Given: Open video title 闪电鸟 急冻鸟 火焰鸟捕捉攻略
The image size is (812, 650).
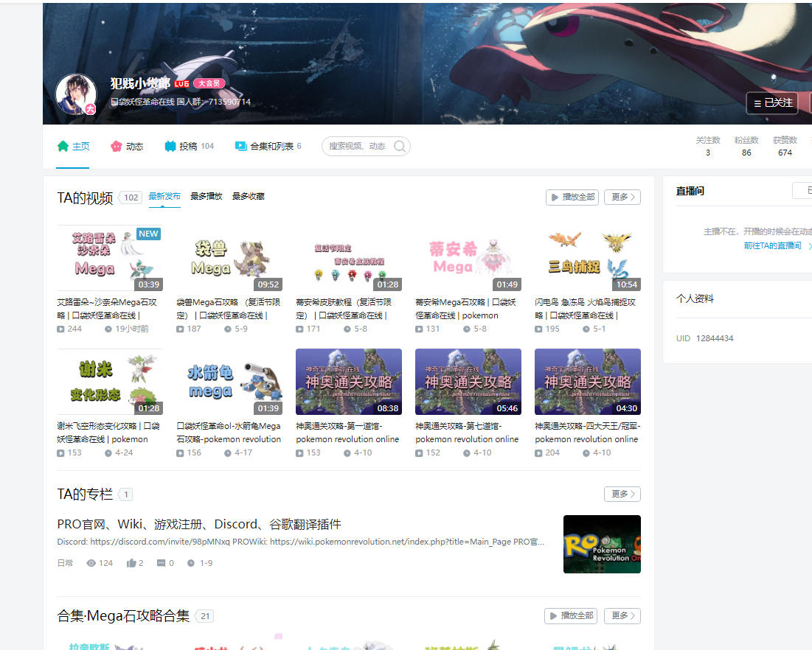Looking at the screenshot, I should (585, 309).
